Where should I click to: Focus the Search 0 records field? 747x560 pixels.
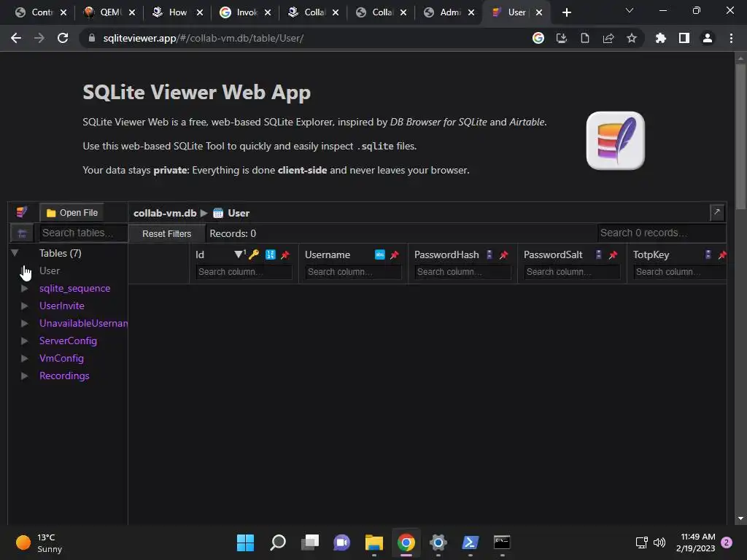click(661, 233)
